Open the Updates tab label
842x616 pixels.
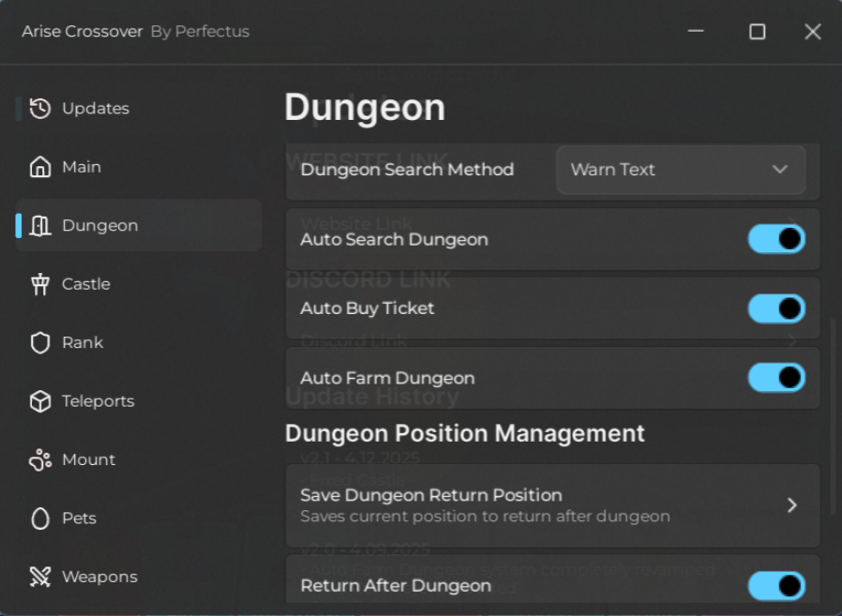96,109
